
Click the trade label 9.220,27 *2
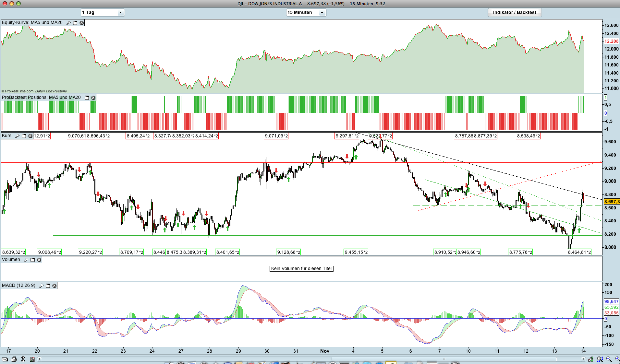pyautogui.click(x=90, y=252)
